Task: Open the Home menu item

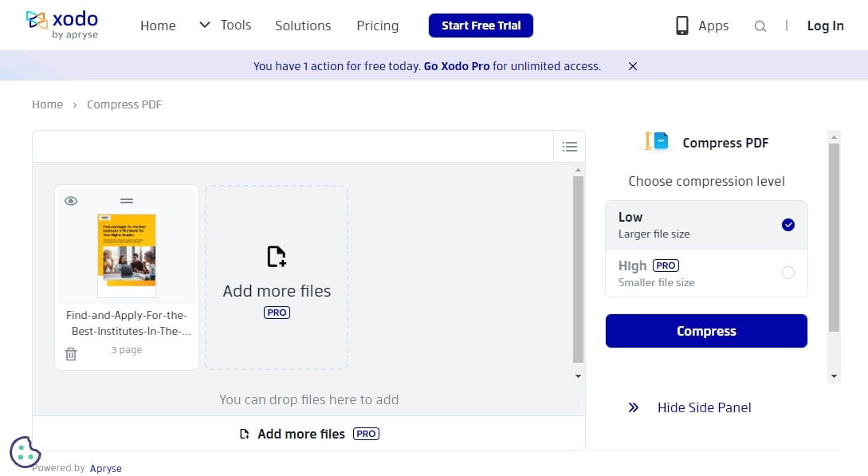Action: click(x=157, y=25)
